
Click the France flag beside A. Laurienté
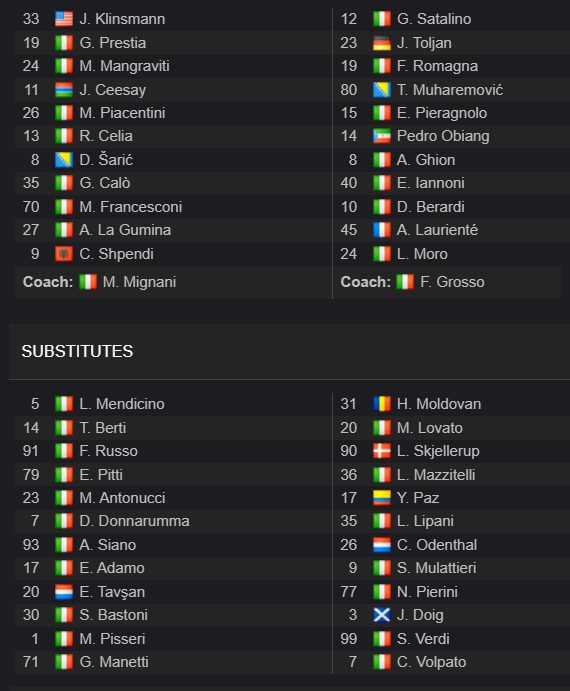tap(382, 230)
